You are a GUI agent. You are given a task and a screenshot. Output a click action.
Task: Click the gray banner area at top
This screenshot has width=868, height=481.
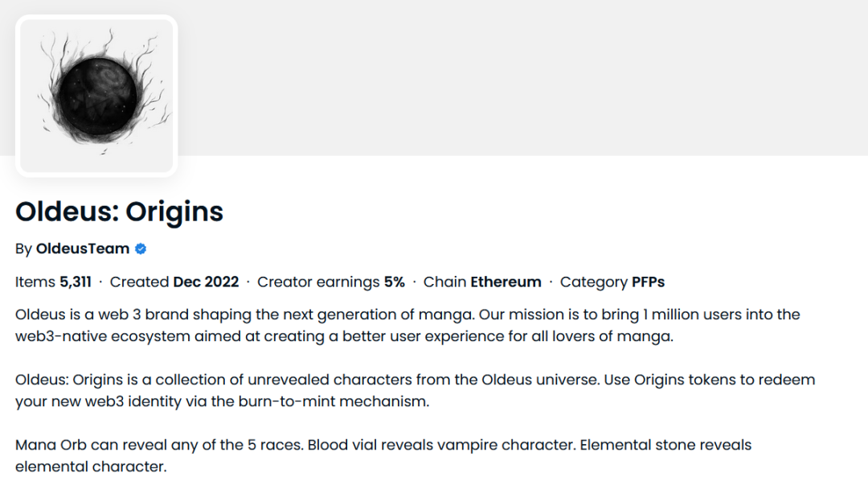522,76
